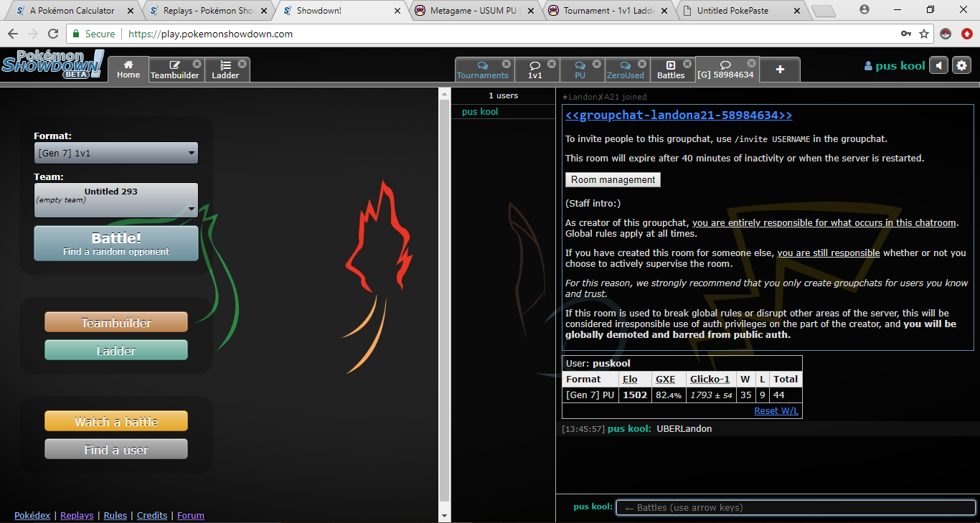Add a new room with plus button
Image resolution: width=980 pixels, height=523 pixels.
click(x=780, y=70)
